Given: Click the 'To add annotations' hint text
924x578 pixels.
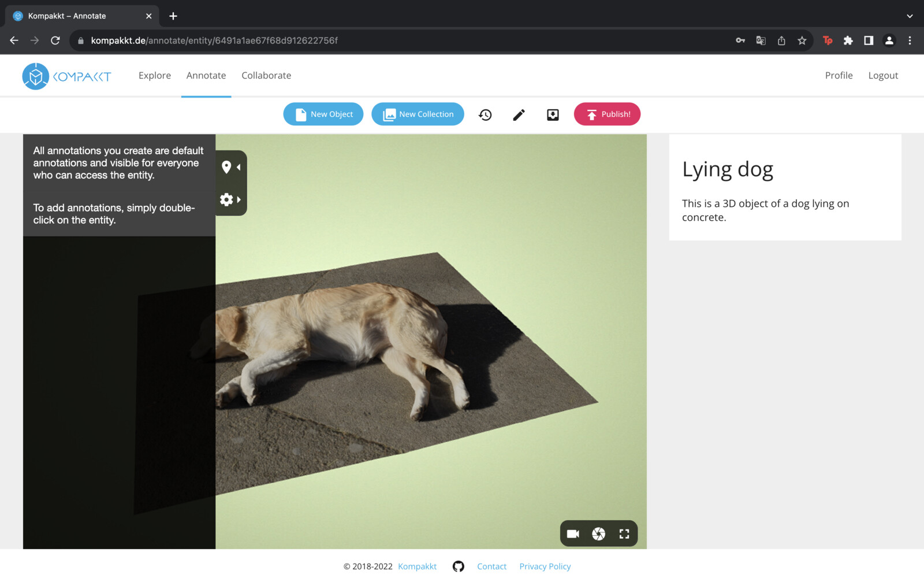Looking at the screenshot, I should pos(114,214).
